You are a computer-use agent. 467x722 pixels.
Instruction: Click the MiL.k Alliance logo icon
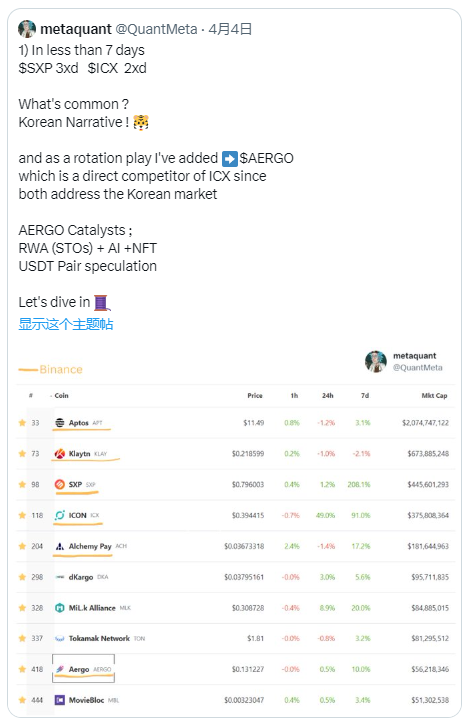tap(59, 608)
